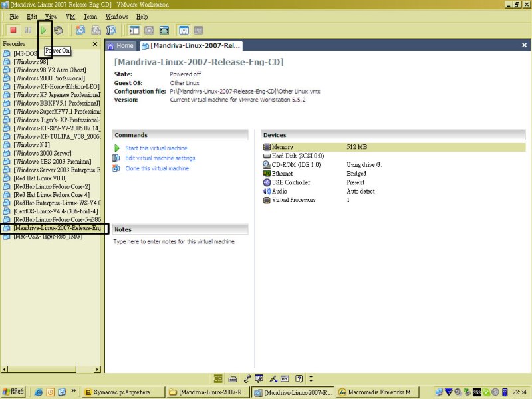Image resolution: width=532 pixels, height=399 pixels.
Task: Open the File menu
Action: pos(14,17)
